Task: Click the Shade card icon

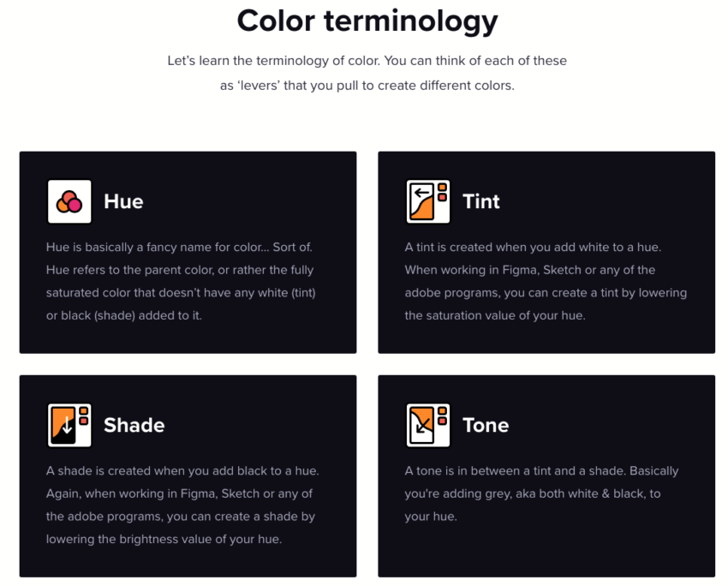Action: (69, 425)
